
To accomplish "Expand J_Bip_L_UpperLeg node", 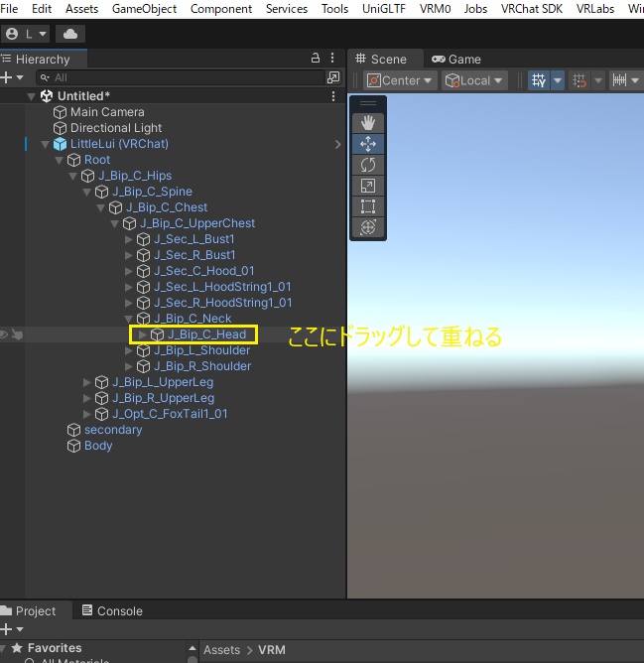I will pyautogui.click(x=87, y=382).
